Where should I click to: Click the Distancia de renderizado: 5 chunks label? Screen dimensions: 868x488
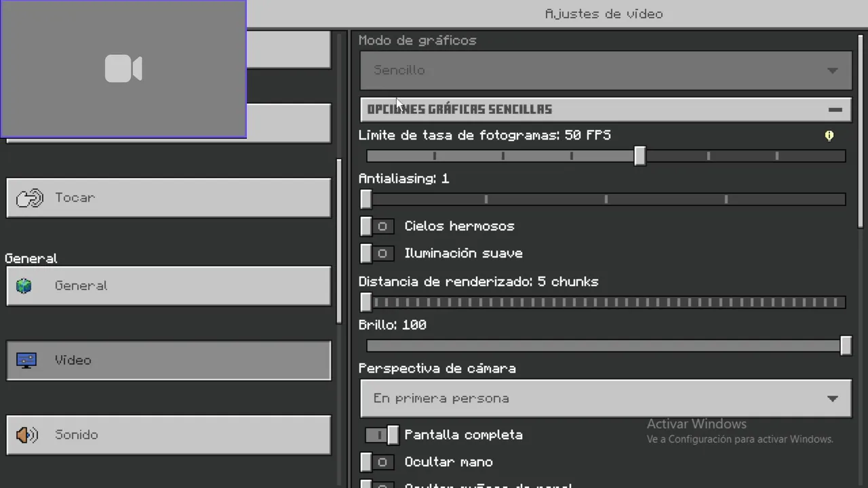[479, 282]
